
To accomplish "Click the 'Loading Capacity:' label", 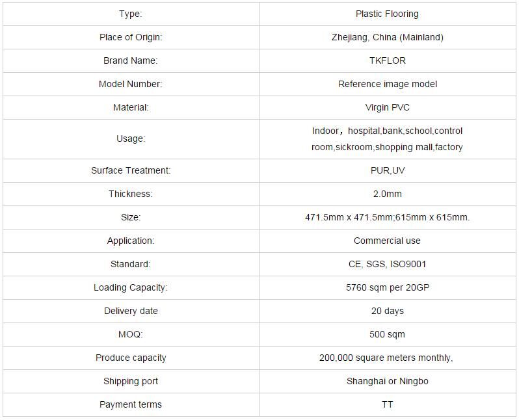I will click(x=131, y=287).
